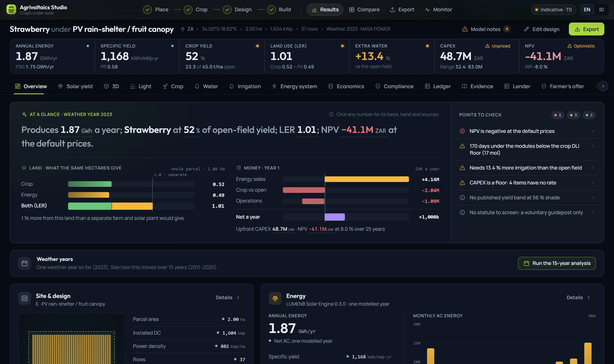This screenshot has height=364, width=614.
Task: Click the site layout thumbnail preview
Action: (x=72, y=339)
